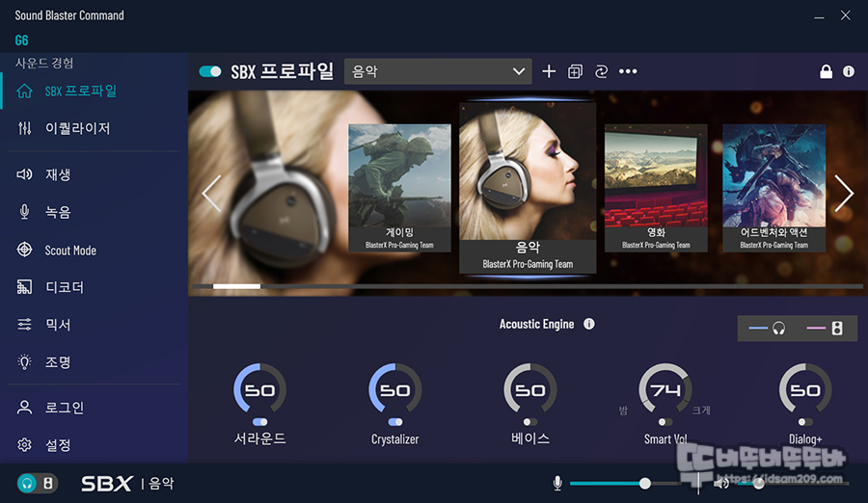The image size is (868, 503).
Task: Select the 영화 profile card
Action: (x=656, y=188)
